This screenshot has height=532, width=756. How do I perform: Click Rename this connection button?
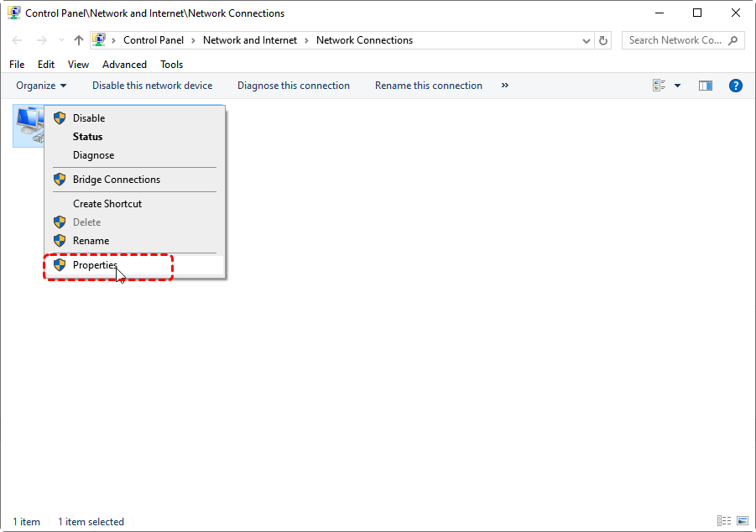(429, 86)
